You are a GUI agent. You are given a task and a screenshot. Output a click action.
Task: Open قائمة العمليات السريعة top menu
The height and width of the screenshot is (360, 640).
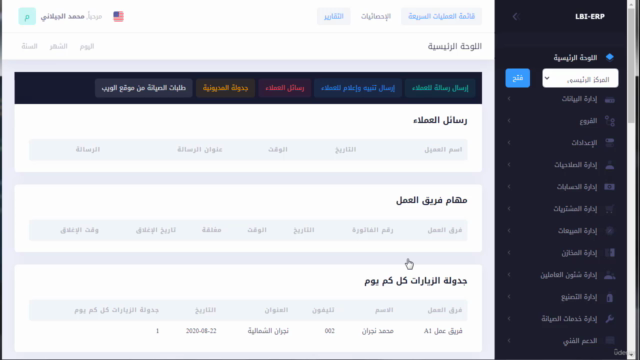point(441,16)
